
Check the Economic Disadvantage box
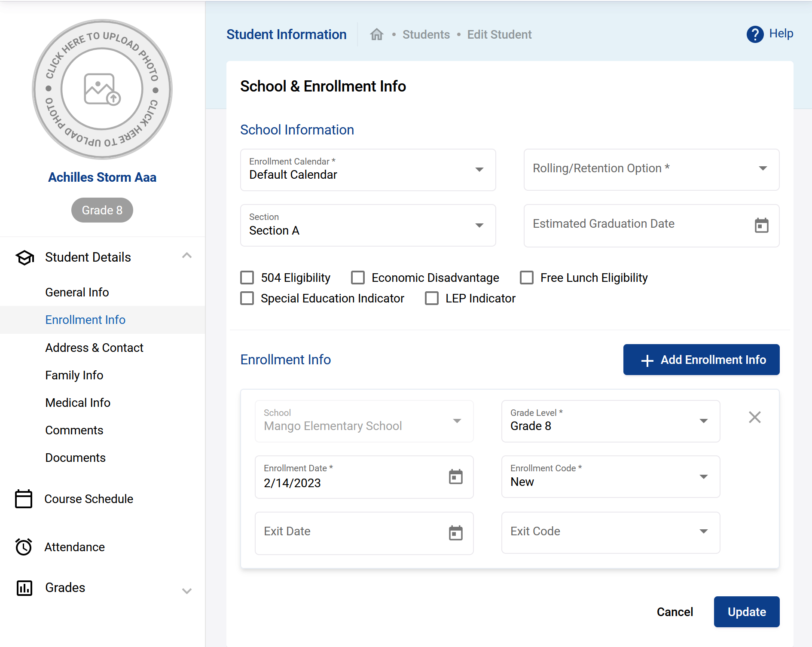click(x=358, y=278)
